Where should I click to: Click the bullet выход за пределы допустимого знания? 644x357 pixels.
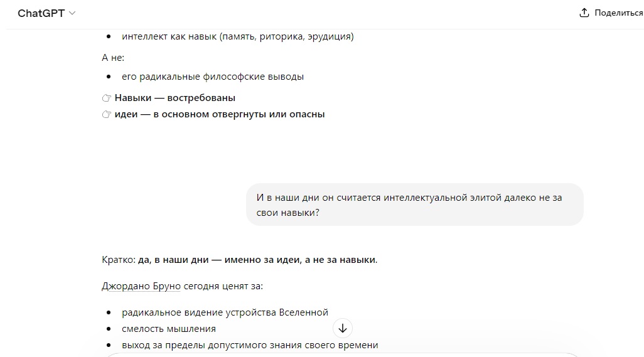(250, 345)
